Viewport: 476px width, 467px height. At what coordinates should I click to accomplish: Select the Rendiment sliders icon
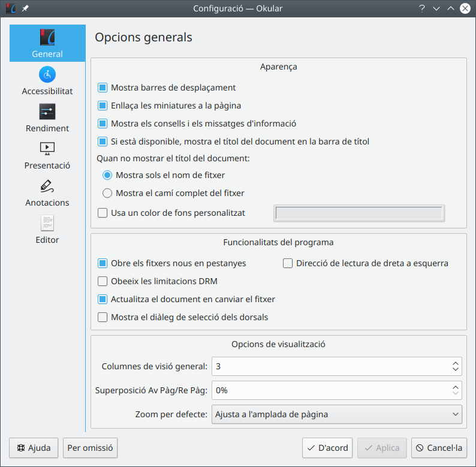[47, 112]
